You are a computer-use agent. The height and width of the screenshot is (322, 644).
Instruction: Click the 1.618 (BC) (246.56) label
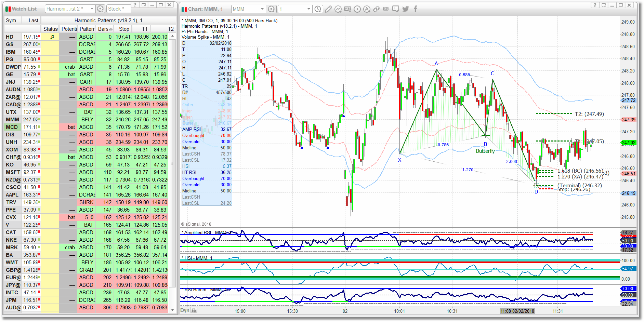pos(580,171)
